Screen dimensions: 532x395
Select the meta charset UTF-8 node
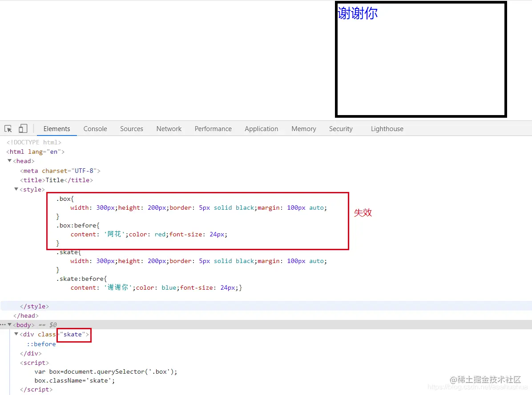click(x=60, y=171)
